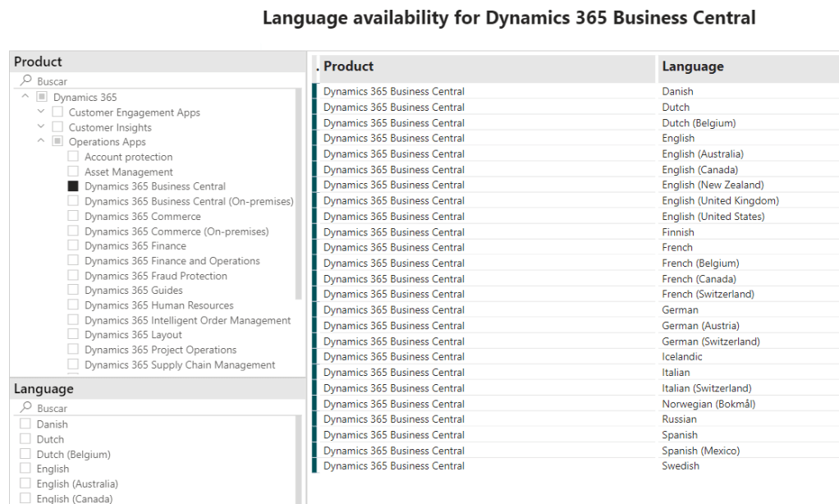
Task: Check the Account protection checkbox
Action: 73,157
